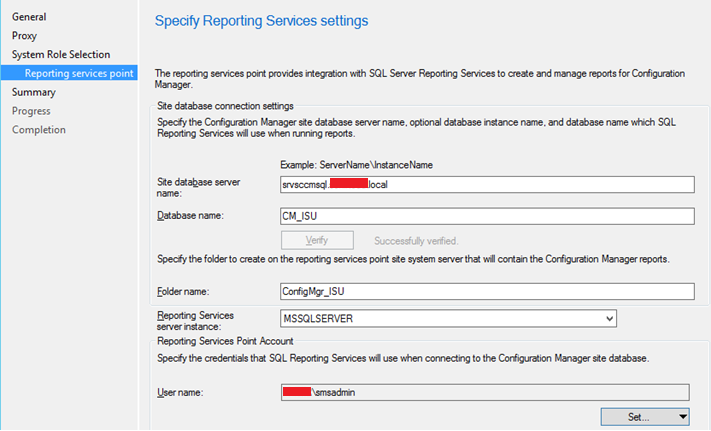The width and height of the screenshot is (711, 431).
Task: Click the Successfully verified status text
Action: 416,241
